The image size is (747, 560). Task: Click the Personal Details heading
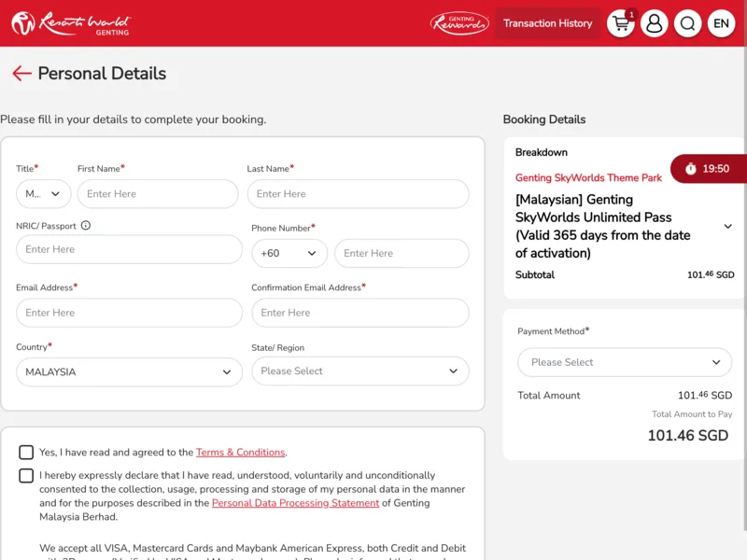(102, 74)
